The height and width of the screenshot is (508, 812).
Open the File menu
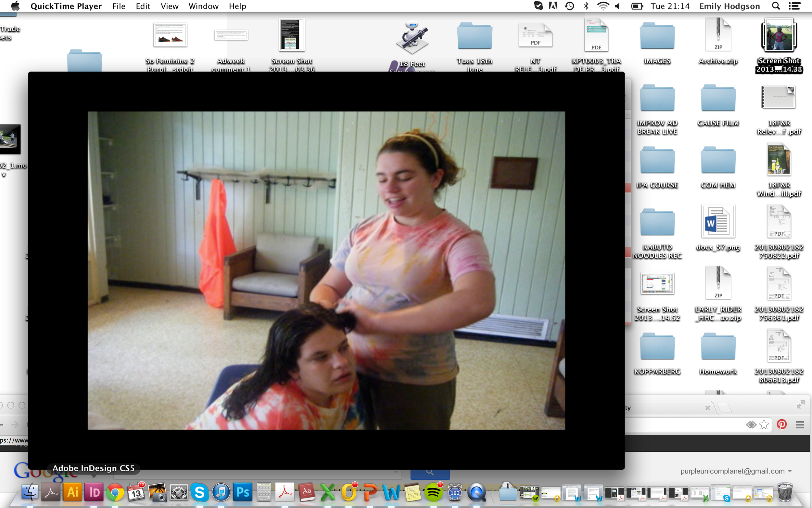(119, 6)
